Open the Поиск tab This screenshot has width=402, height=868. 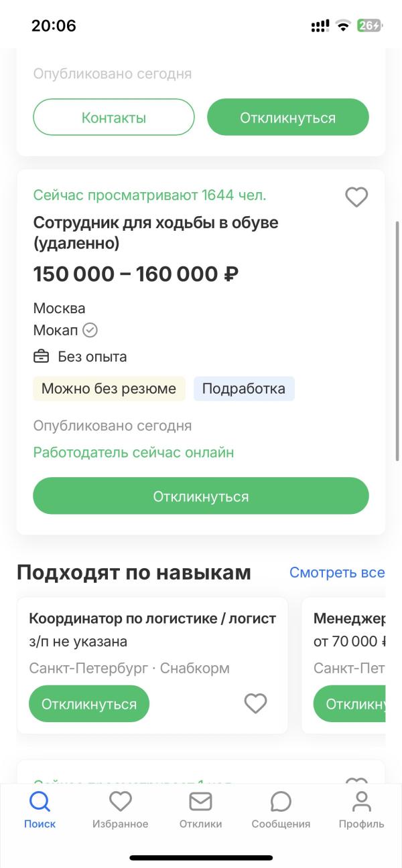(x=40, y=810)
